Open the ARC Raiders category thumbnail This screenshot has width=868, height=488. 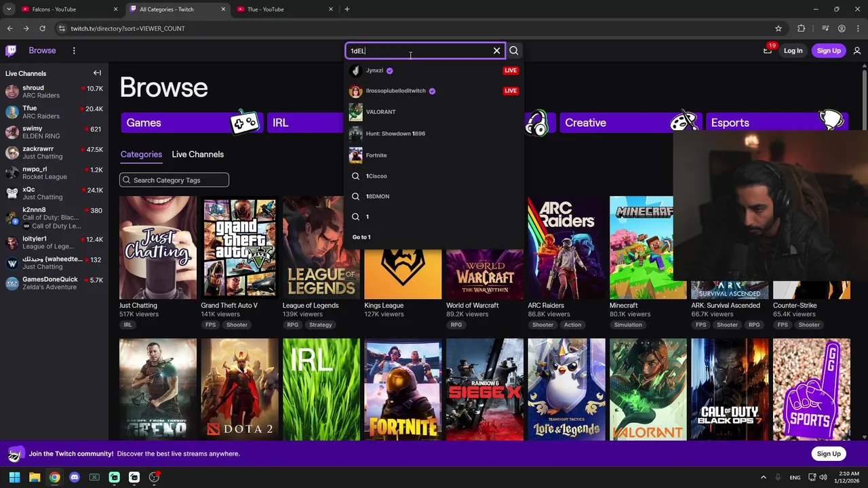(566, 247)
